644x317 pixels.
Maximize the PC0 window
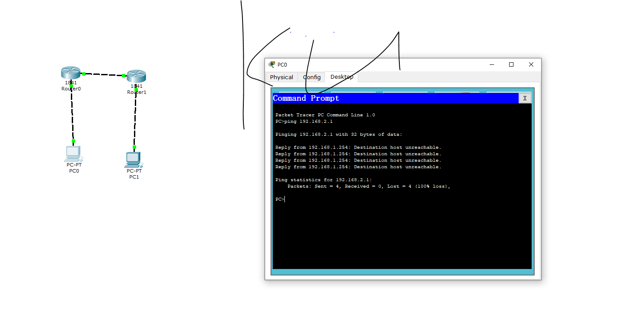(511, 64)
